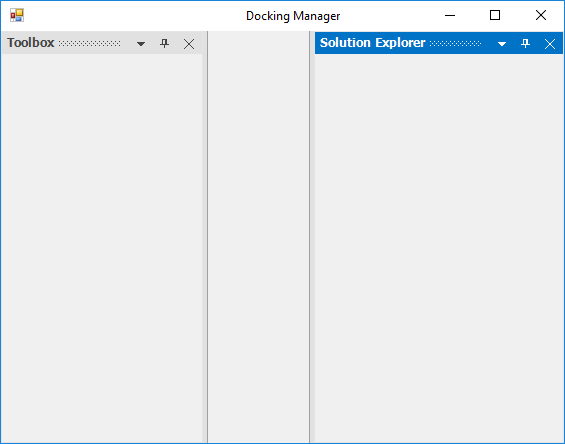The image size is (565, 444).
Task: Click the Toolbox caption title
Action: (31, 43)
